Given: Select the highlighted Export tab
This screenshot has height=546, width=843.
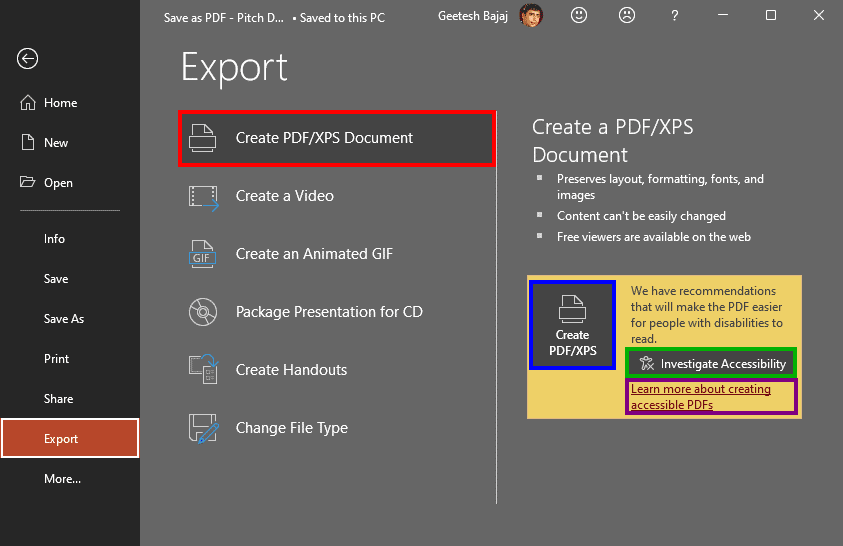Looking at the screenshot, I should point(70,439).
